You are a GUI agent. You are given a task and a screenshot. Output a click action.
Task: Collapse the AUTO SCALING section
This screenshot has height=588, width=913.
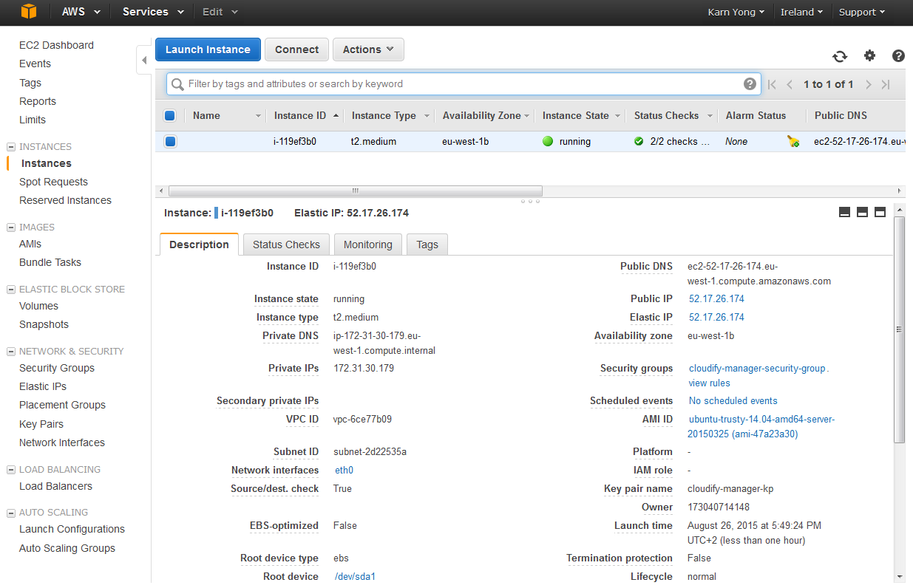coord(11,512)
